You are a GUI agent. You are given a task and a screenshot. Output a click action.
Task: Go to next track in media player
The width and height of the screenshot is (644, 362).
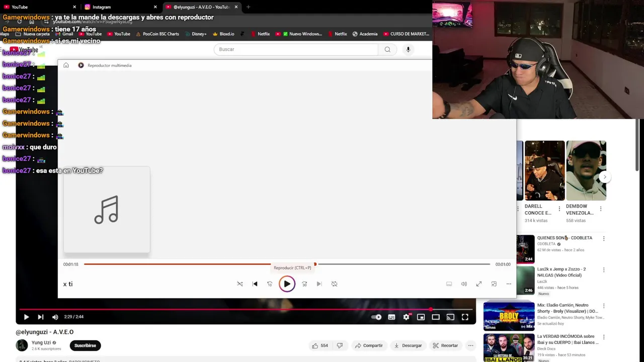coord(319,284)
